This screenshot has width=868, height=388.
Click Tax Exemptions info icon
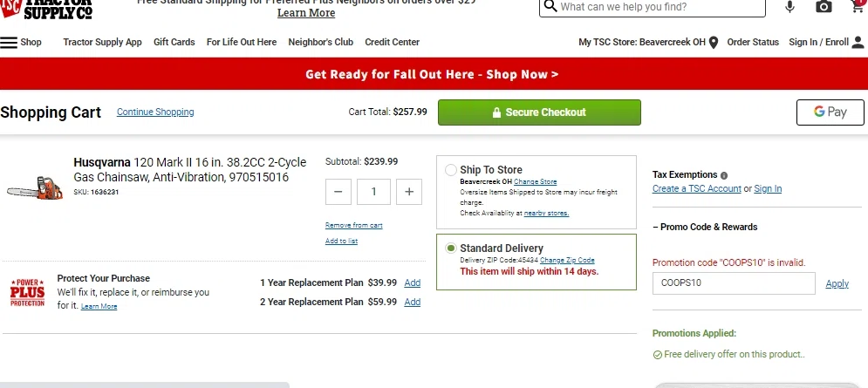(723, 175)
